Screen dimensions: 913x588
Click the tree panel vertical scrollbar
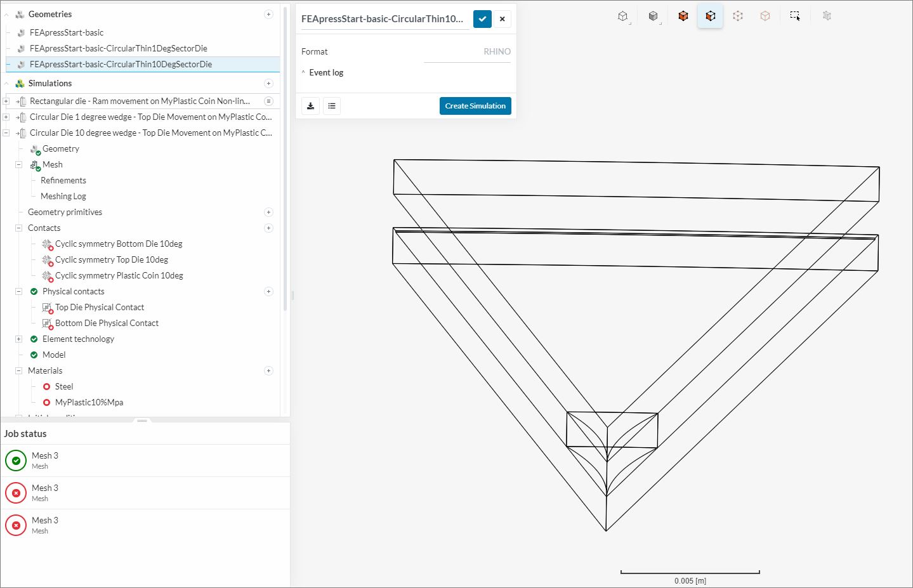286,159
